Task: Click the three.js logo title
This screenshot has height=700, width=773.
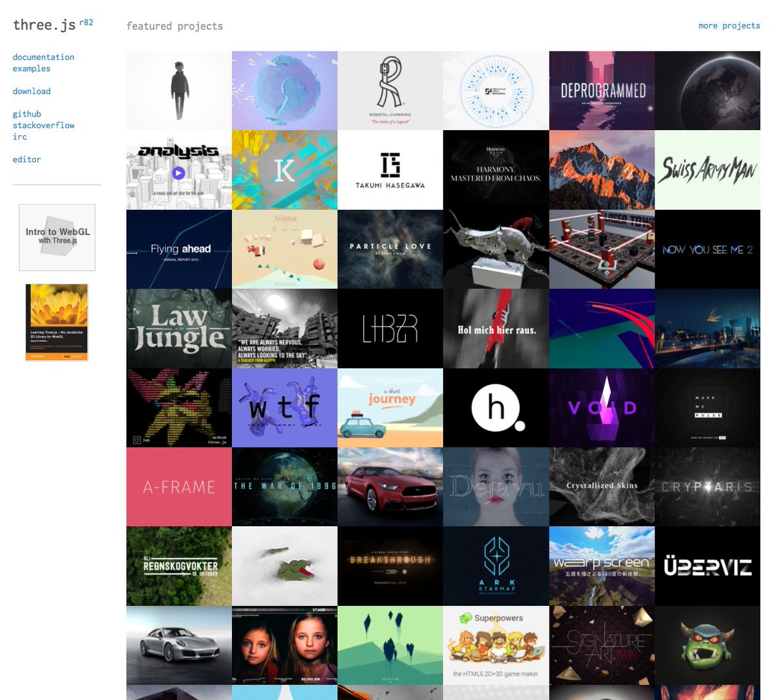Action: (x=44, y=25)
